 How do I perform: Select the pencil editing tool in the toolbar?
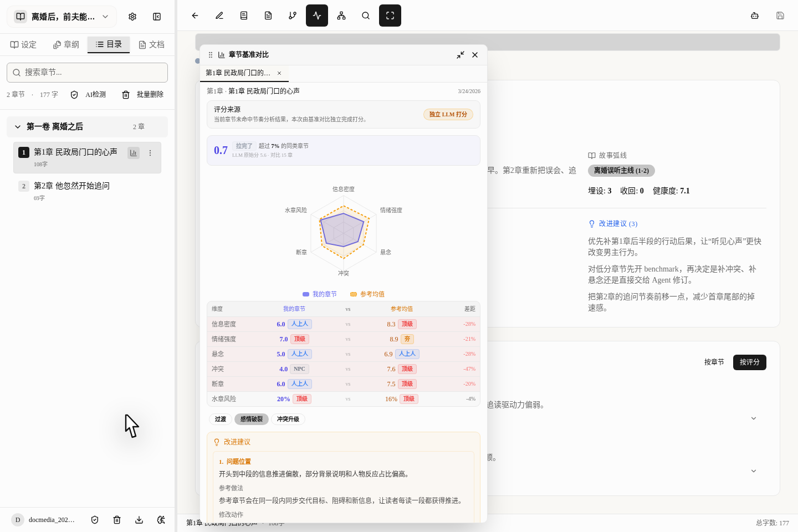pyautogui.click(x=219, y=16)
